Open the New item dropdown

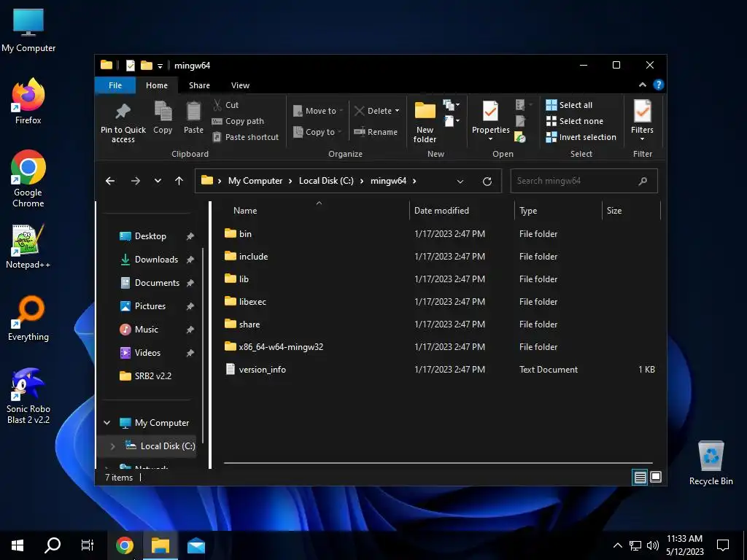[x=451, y=105]
